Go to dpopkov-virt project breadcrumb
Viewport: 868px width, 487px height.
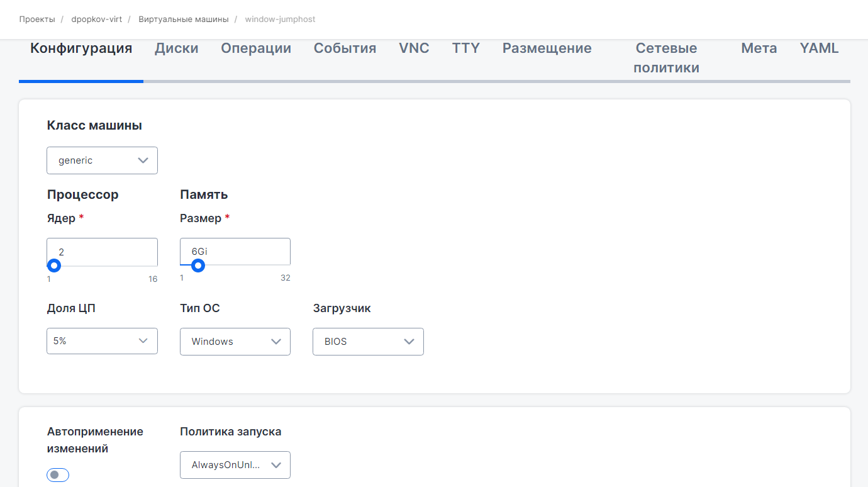[x=96, y=20]
